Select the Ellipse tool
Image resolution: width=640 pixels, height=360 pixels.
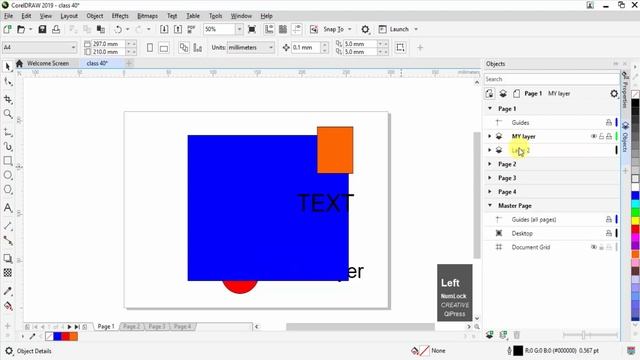point(8,175)
